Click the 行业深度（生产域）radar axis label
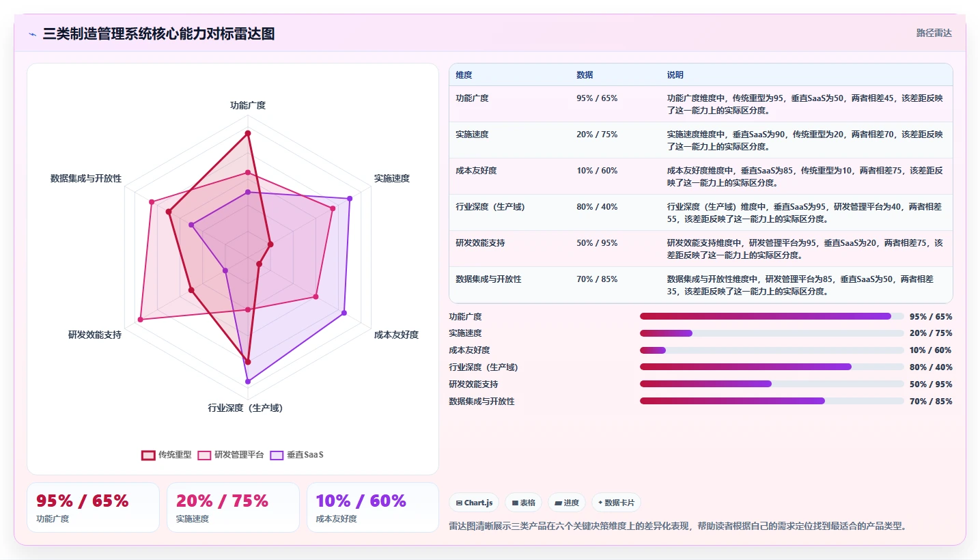Screen dimensions: 980x560 245,408
